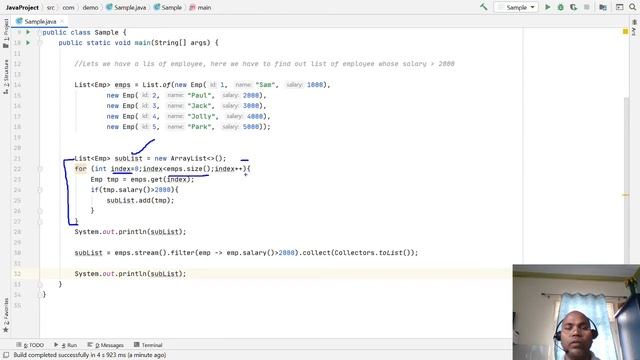Viewport: 640px width, 360px height.
Task: Click the gray Stop button in the toolbar
Action: (587, 7)
